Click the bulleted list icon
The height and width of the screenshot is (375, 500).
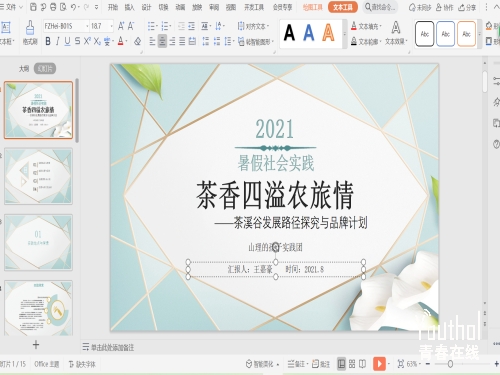click(x=151, y=26)
